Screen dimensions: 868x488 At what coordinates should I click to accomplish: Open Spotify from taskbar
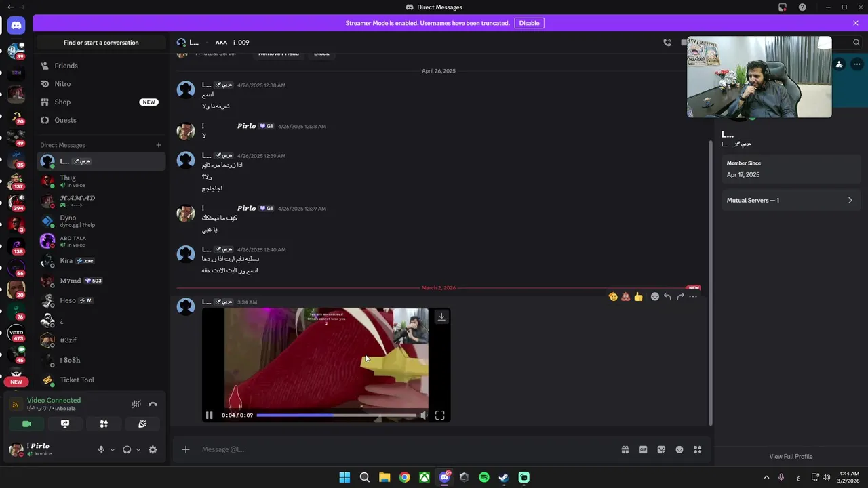tap(484, 477)
